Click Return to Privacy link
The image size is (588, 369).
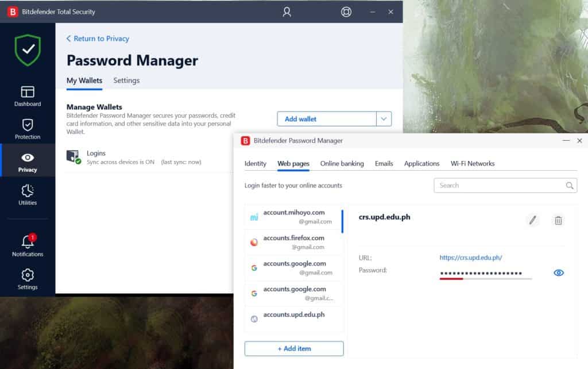pos(98,39)
